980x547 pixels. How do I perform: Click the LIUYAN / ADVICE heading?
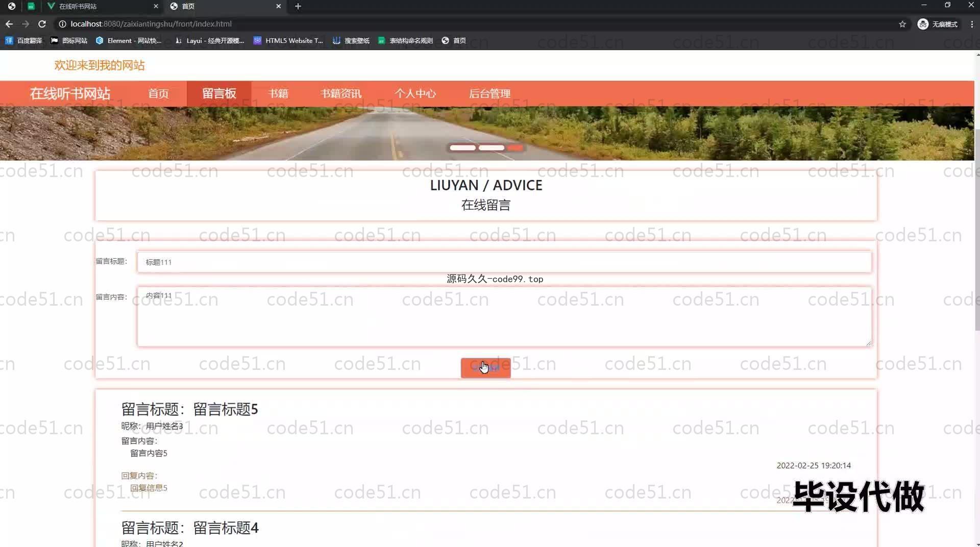pos(486,185)
